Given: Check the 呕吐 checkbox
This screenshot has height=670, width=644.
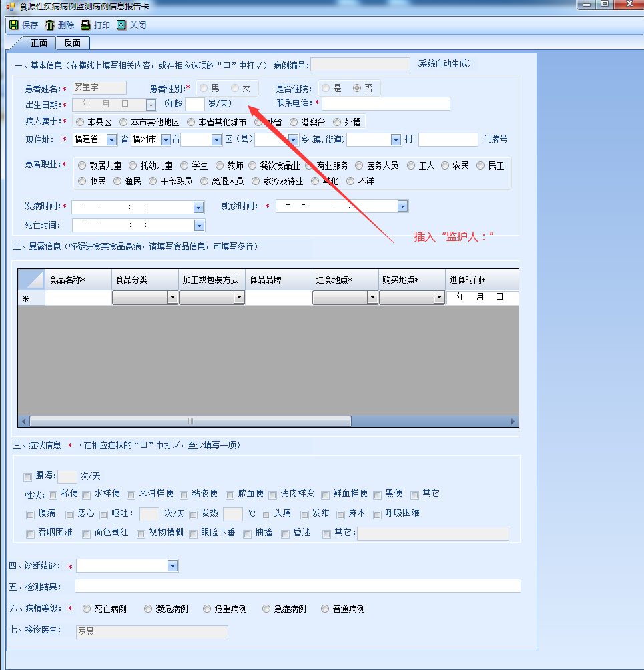Looking at the screenshot, I should (103, 515).
